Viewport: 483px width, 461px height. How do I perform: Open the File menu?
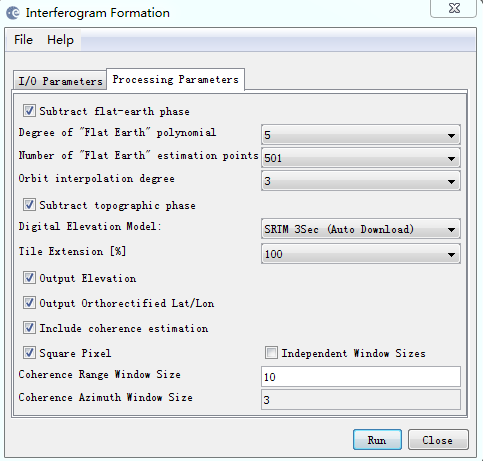[x=23, y=40]
